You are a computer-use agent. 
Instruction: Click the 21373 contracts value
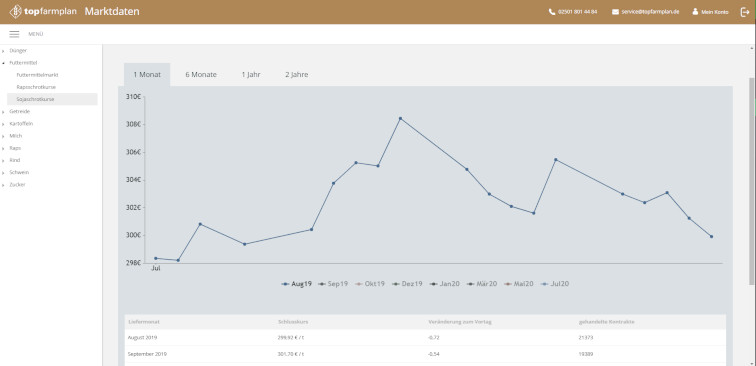(x=586, y=338)
